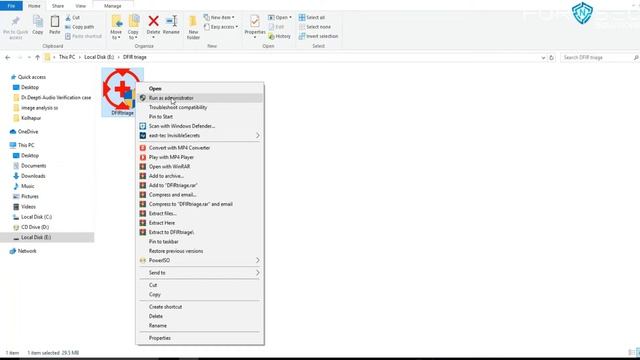
Task: Choose Compress and email...
Action: coord(200,195)
